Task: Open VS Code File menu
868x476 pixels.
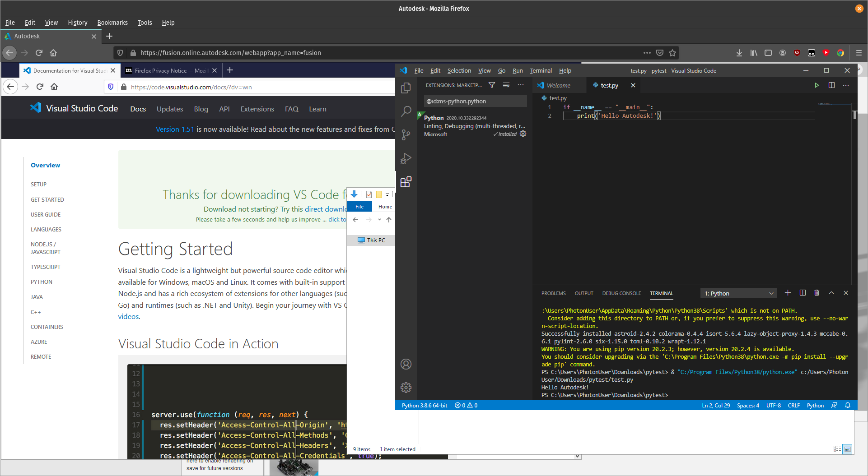Action: pyautogui.click(x=419, y=70)
